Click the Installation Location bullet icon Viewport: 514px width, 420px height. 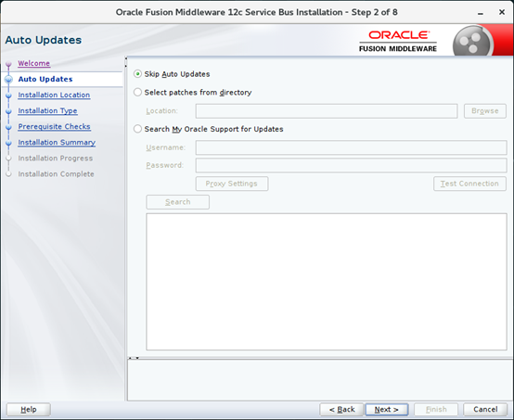pos(9,95)
